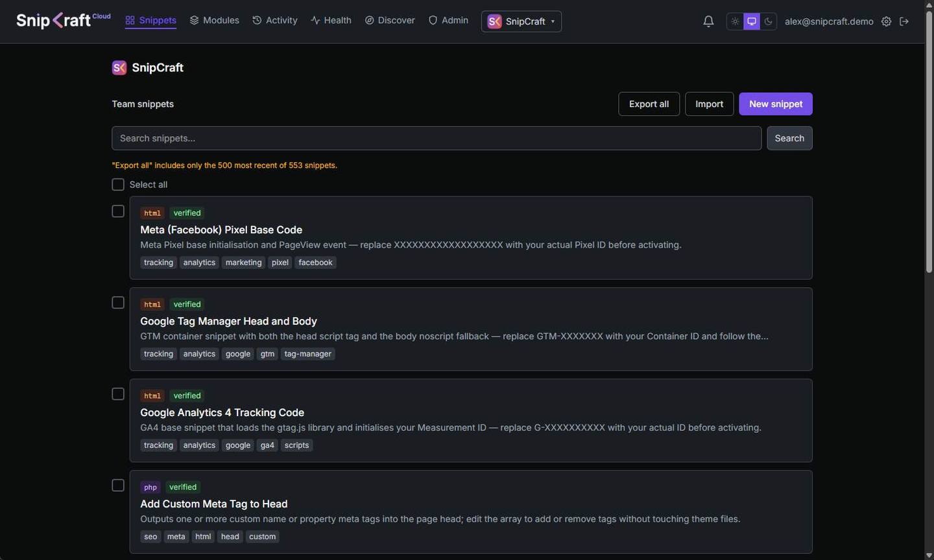Click the 'scripts' tag

pos(296,445)
